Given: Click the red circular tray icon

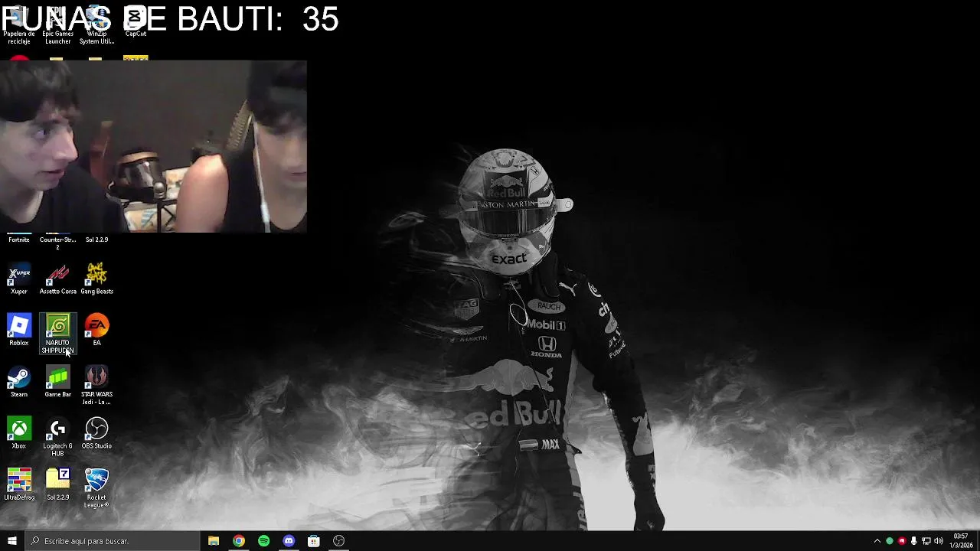Looking at the screenshot, I should coord(902,541).
